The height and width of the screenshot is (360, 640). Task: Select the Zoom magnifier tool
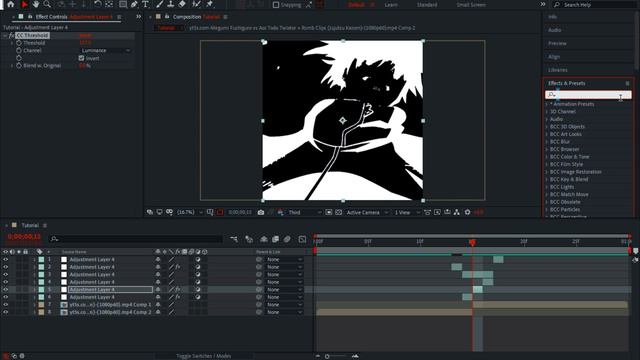tap(47, 4)
